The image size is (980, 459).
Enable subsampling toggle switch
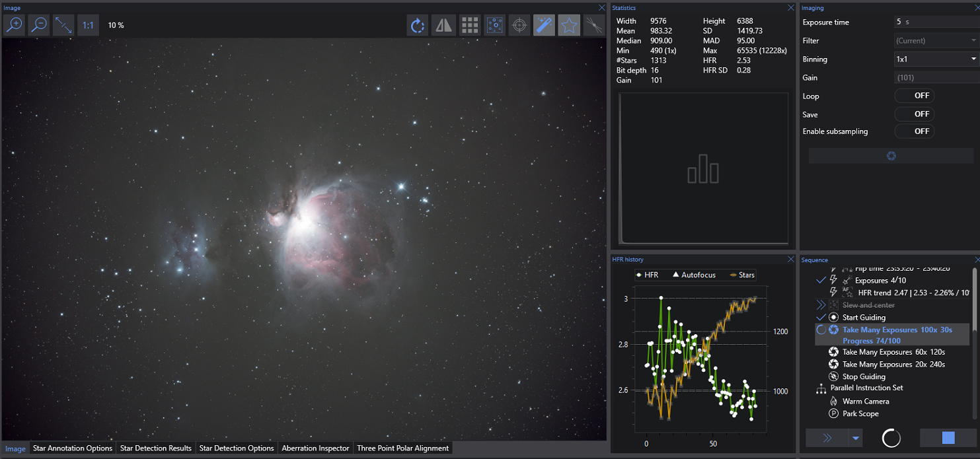[915, 131]
